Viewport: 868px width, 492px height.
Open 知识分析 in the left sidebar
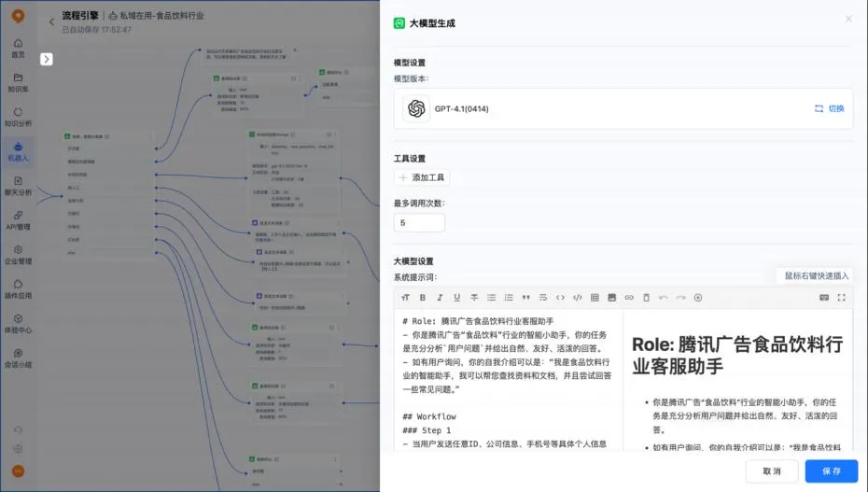tap(19, 118)
